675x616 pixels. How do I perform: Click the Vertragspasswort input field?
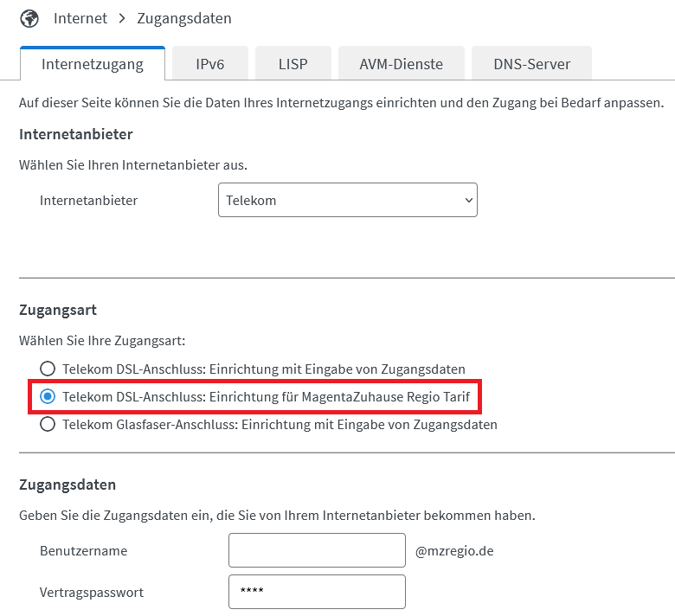point(317,592)
